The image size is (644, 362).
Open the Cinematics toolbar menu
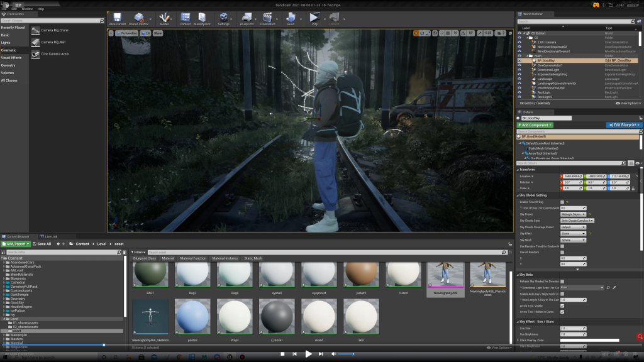point(267,19)
